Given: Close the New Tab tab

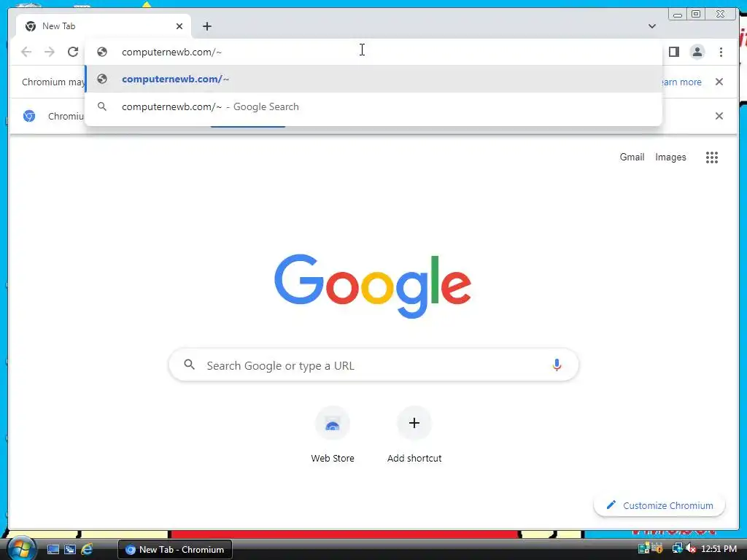Looking at the screenshot, I should pyautogui.click(x=179, y=26).
